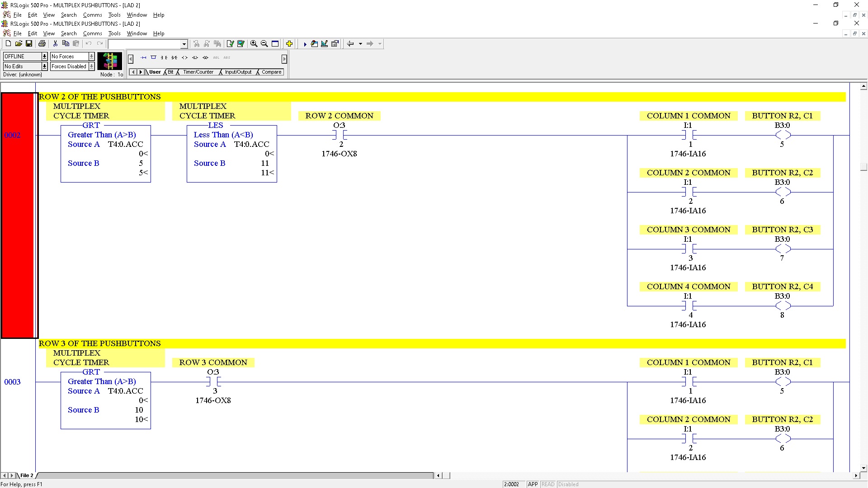
Task: Switch to the Compare instruction tab
Action: click(271, 72)
